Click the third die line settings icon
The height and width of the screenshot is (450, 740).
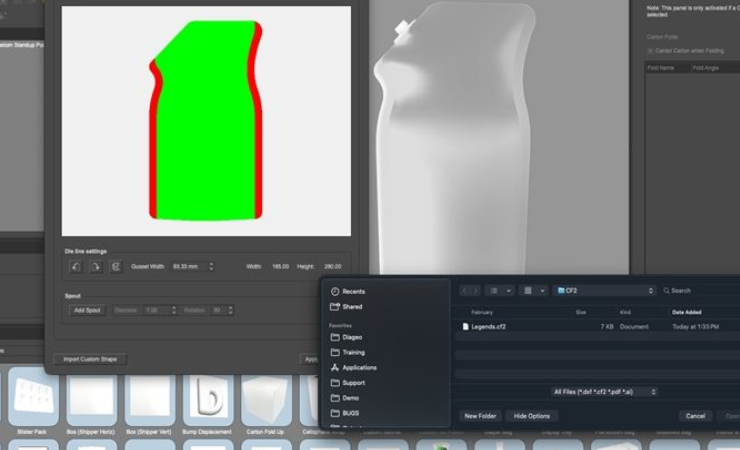[x=116, y=266]
